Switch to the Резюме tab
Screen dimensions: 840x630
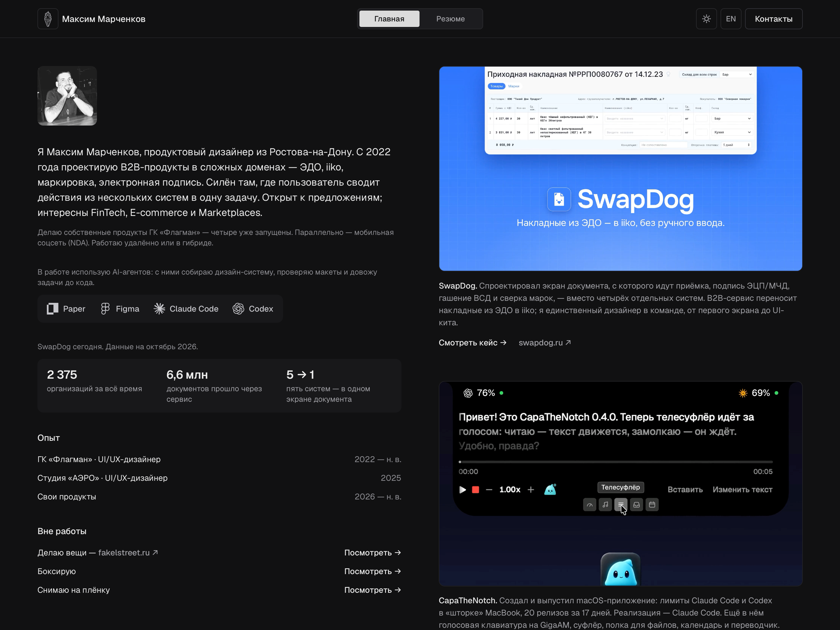click(450, 19)
